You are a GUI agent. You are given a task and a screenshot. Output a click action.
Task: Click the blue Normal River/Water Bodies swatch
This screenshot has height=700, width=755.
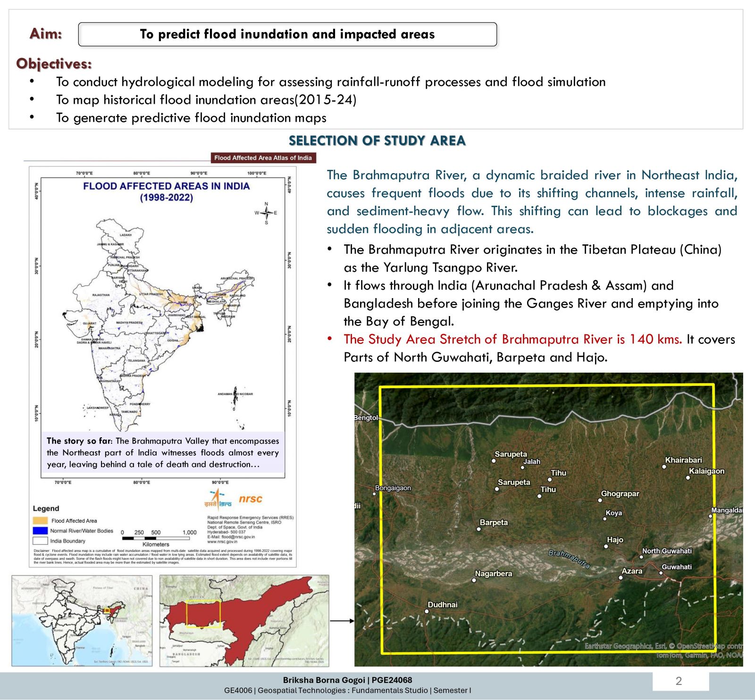coord(40,531)
